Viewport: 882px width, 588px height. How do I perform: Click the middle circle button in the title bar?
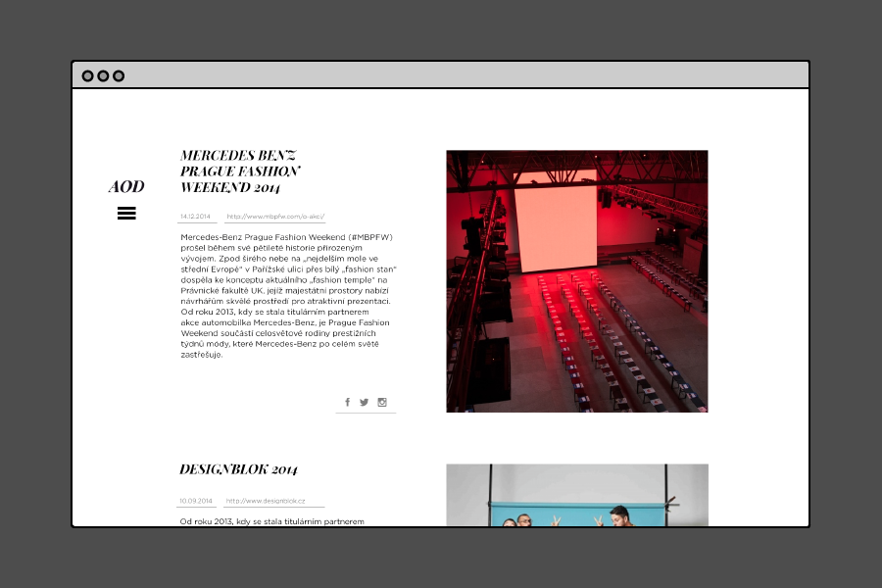tap(103, 75)
